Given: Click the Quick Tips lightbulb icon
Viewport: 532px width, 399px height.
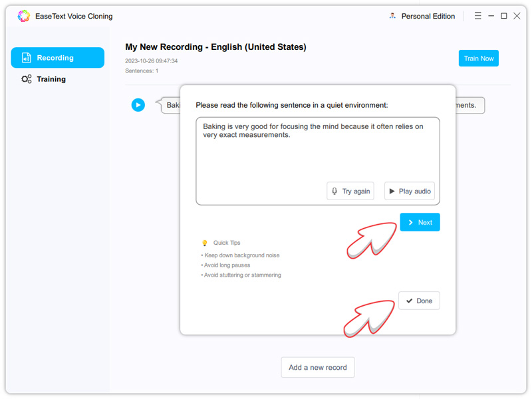Looking at the screenshot, I should point(205,243).
